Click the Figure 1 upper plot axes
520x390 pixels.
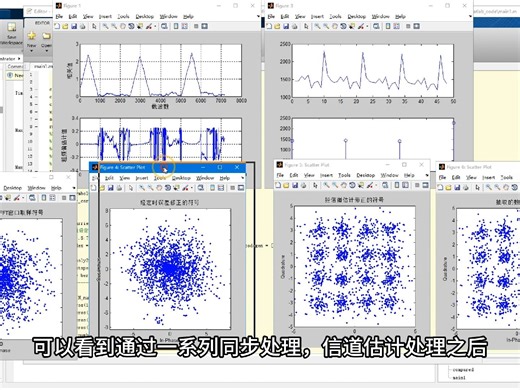161,70
